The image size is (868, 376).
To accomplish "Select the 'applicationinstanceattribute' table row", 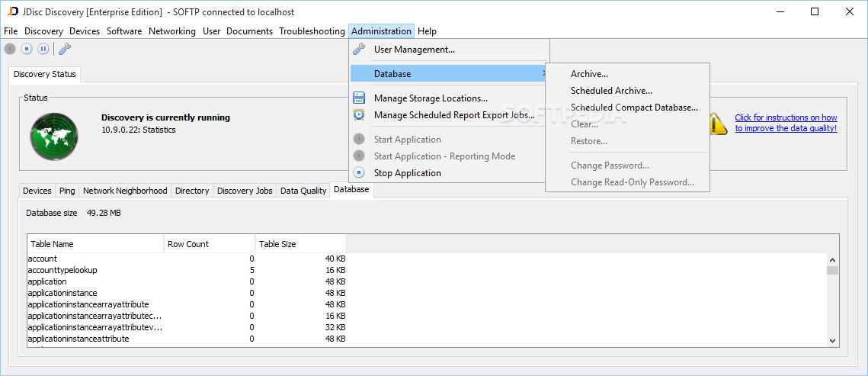I will pos(187,339).
